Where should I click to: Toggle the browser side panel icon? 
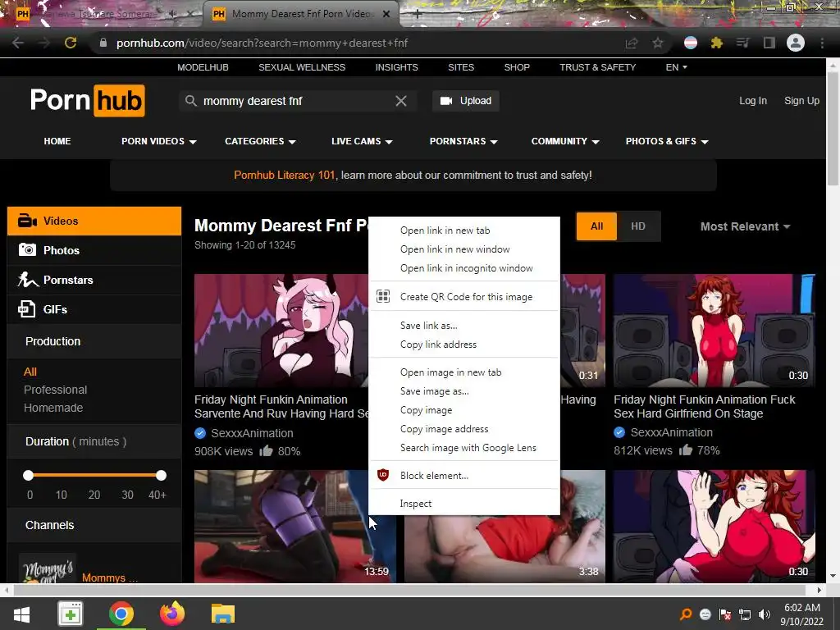pos(769,43)
